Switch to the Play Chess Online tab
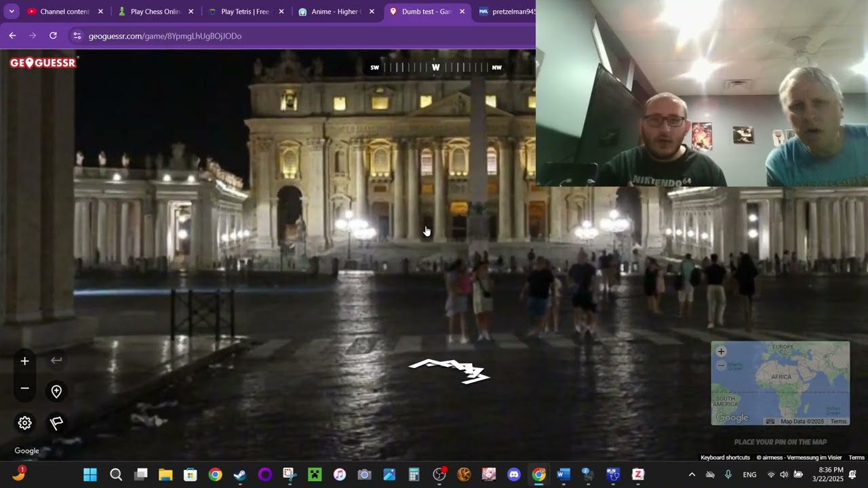 156,12
